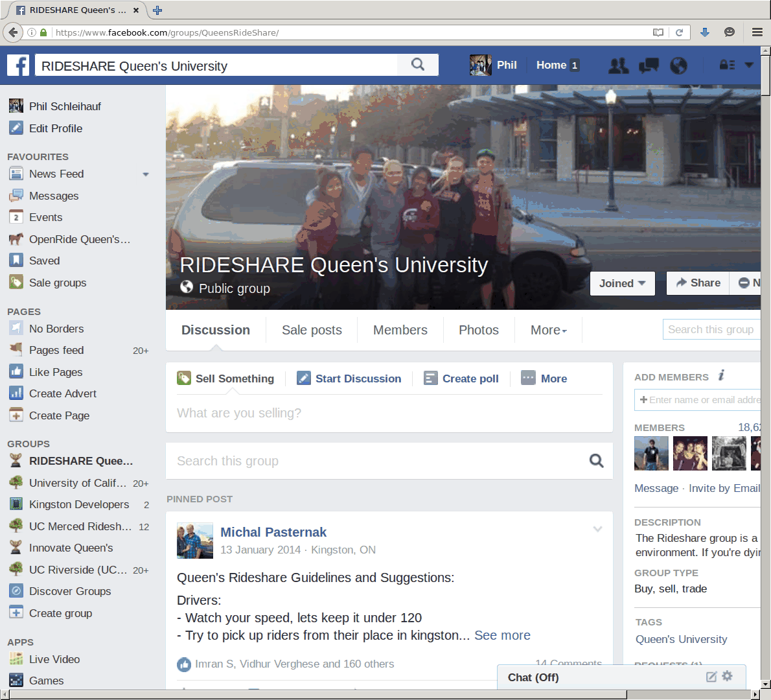Open browser hamburger menu

(757, 32)
